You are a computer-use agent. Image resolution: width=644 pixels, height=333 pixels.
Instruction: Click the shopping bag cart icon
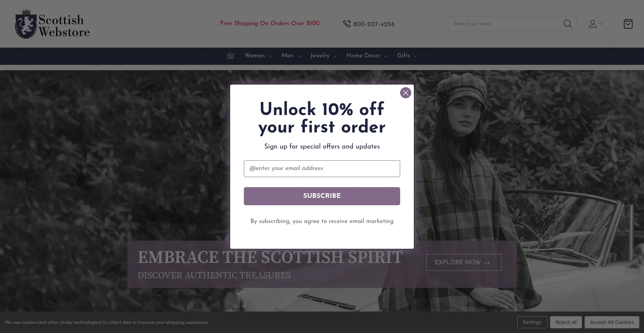pyautogui.click(x=628, y=24)
